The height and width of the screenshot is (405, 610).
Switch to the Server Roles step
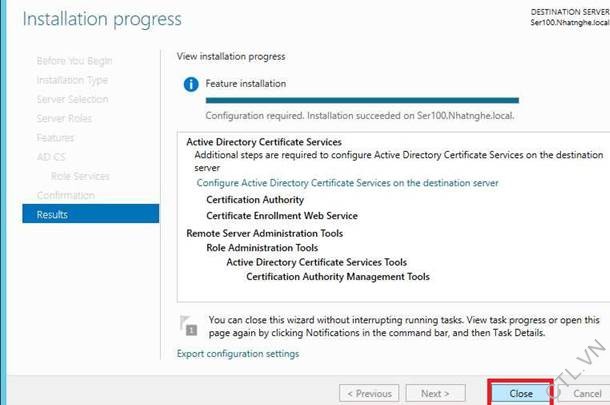(x=64, y=118)
